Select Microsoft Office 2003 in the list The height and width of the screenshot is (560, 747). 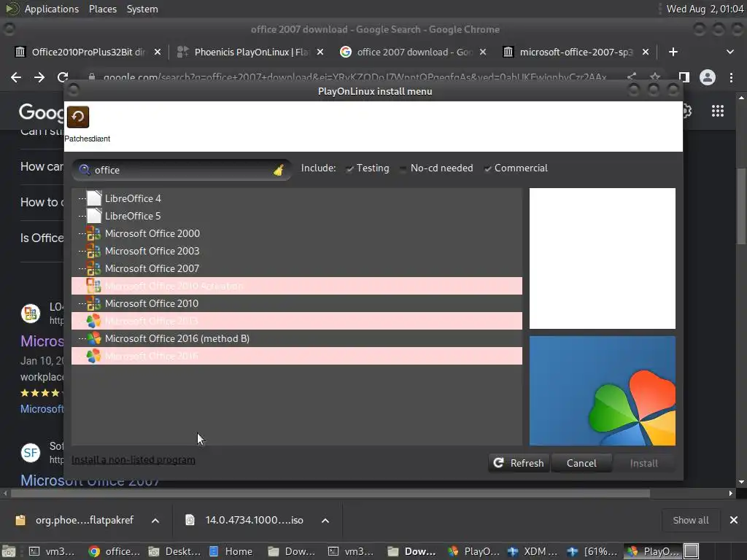(296, 251)
